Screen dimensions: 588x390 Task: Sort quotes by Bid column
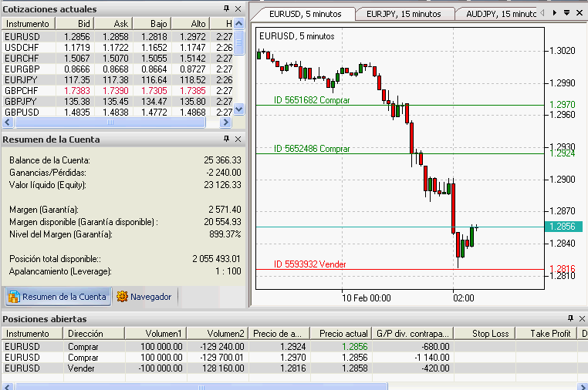pos(75,24)
